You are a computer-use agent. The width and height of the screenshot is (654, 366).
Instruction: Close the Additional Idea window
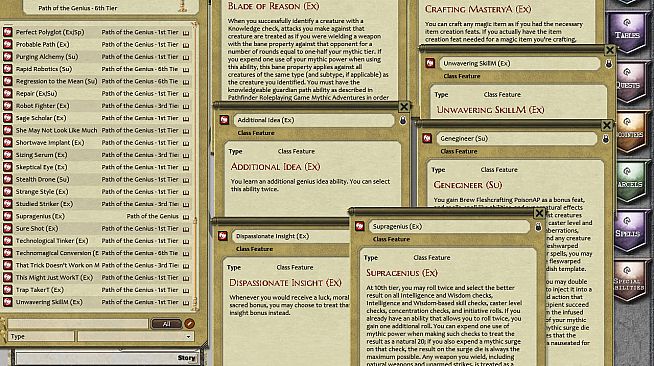(404, 107)
